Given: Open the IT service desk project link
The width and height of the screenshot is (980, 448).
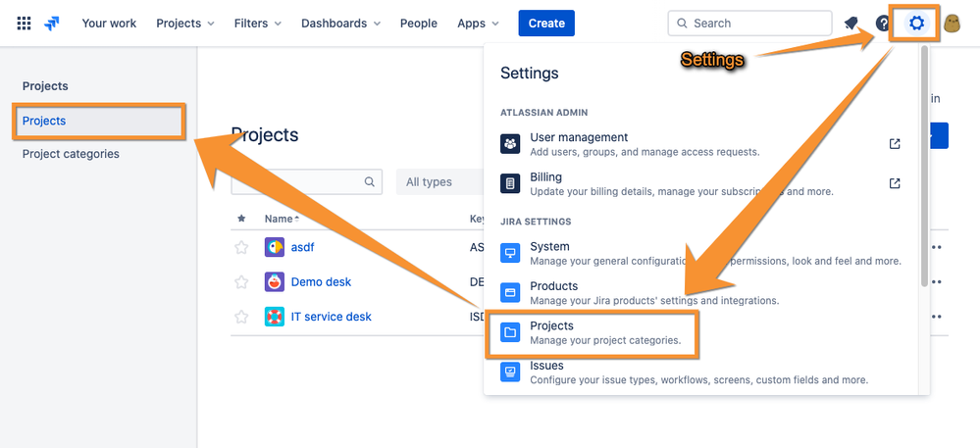Looking at the screenshot, I should tap(332, 317).
